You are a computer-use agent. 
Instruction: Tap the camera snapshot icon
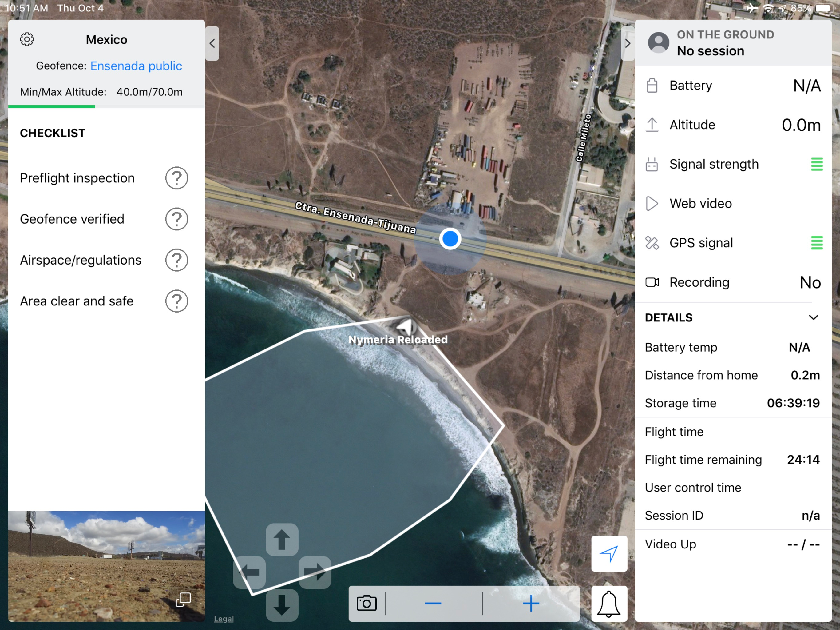click(x=367, y=604)
